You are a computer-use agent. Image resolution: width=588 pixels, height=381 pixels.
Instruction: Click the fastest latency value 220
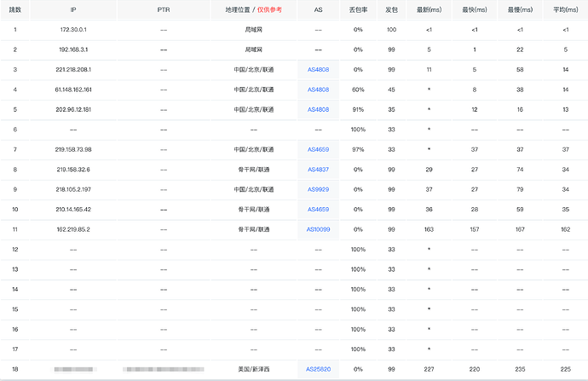coord(475,369)
